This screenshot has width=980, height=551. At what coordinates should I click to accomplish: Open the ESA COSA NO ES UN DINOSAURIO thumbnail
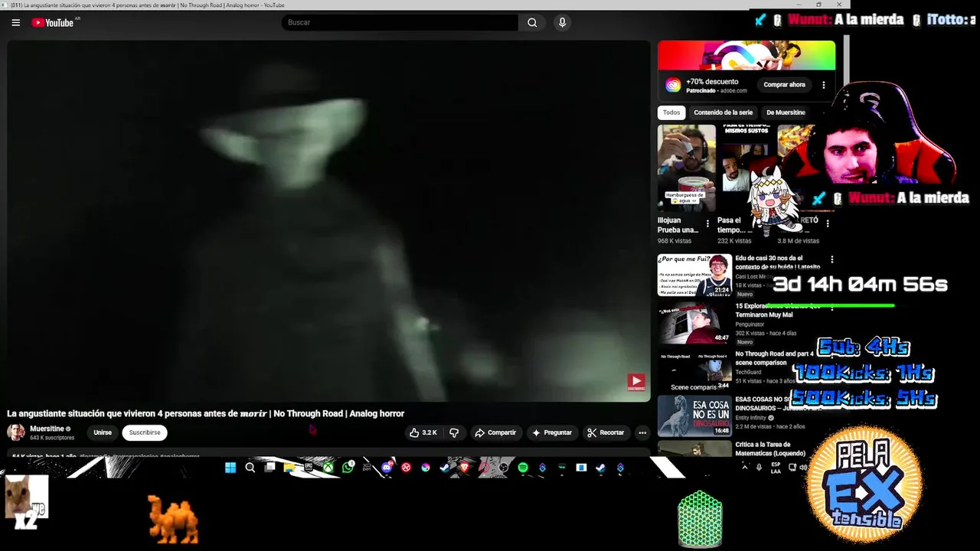(694, 416)
